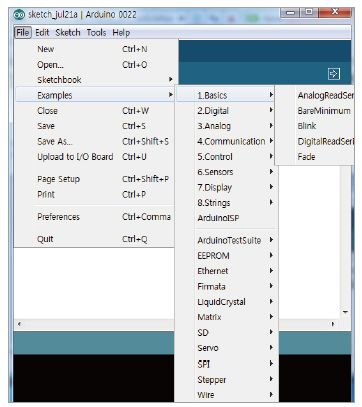This screenshot has height=407, width=362.
Task: Close the Arduino window
Action: point(335,12)
